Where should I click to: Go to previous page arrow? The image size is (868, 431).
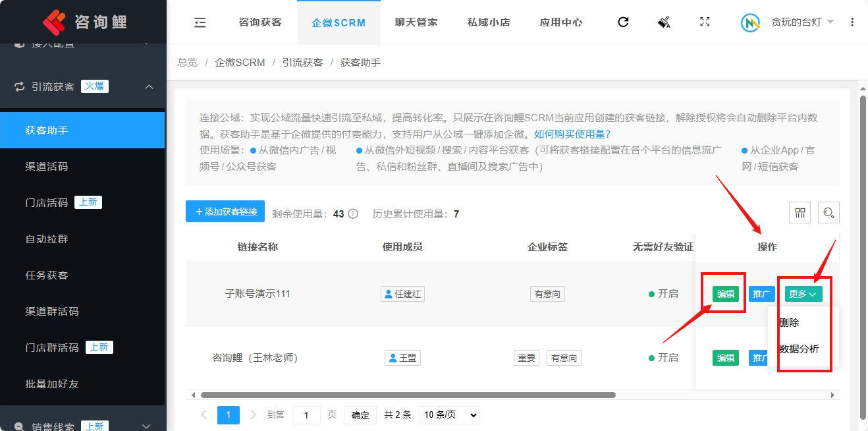coord(204,415)
